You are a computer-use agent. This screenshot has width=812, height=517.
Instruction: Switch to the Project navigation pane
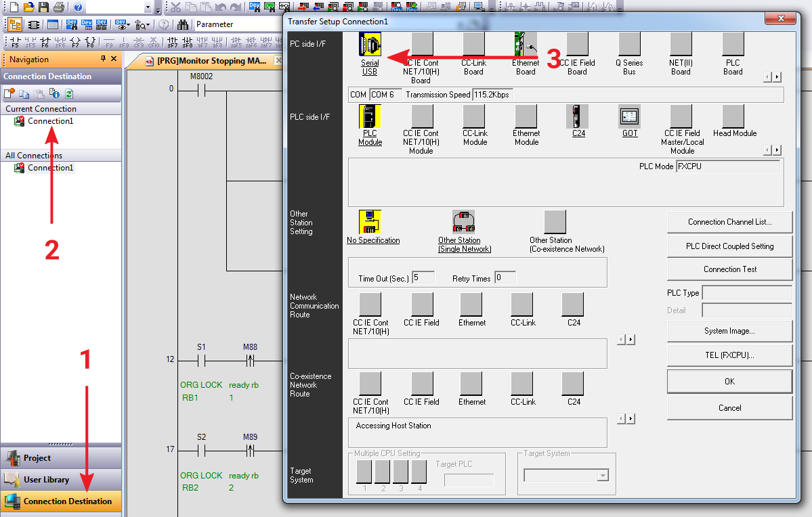coord(61,458)
